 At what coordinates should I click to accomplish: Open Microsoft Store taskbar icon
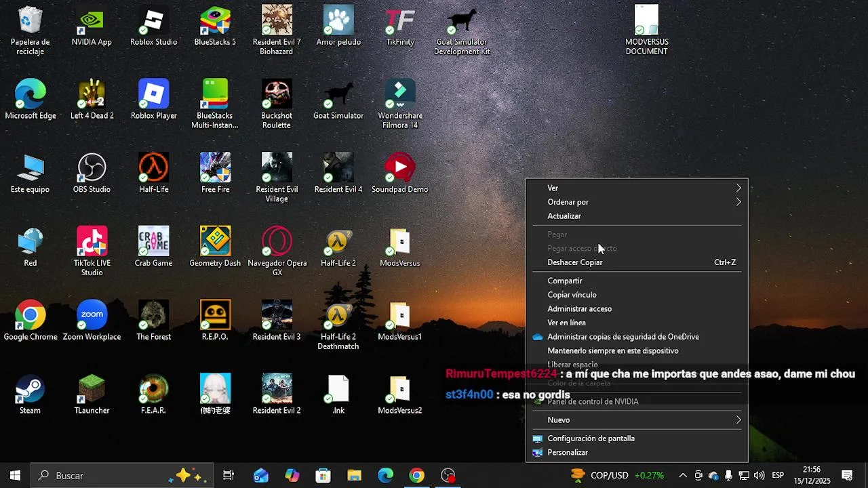click(323, 476)
